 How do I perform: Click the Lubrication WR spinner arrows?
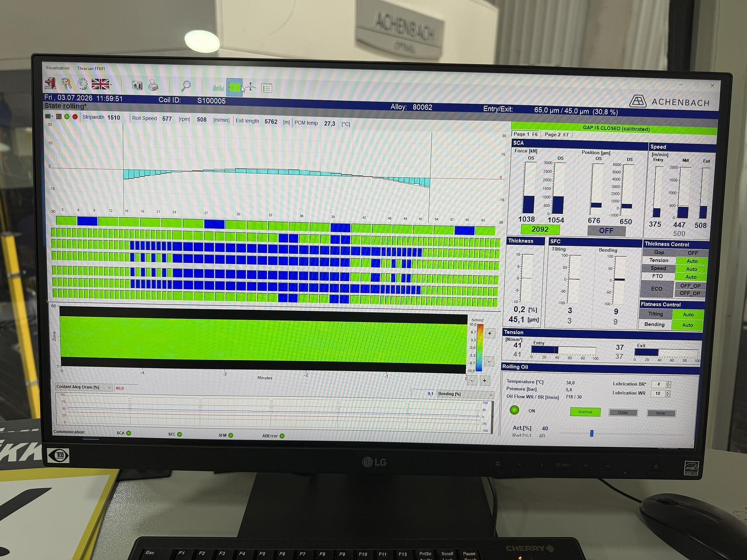(668, 394)
